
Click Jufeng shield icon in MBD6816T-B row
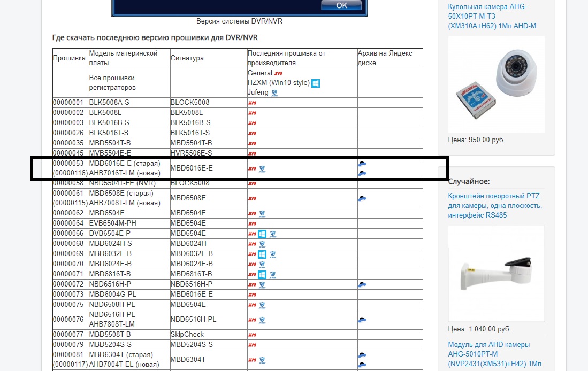[273, 275]
